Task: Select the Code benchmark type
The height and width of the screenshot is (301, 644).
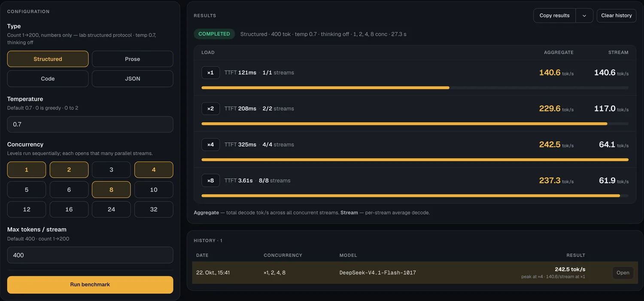Action: click(x=48, y=79)
